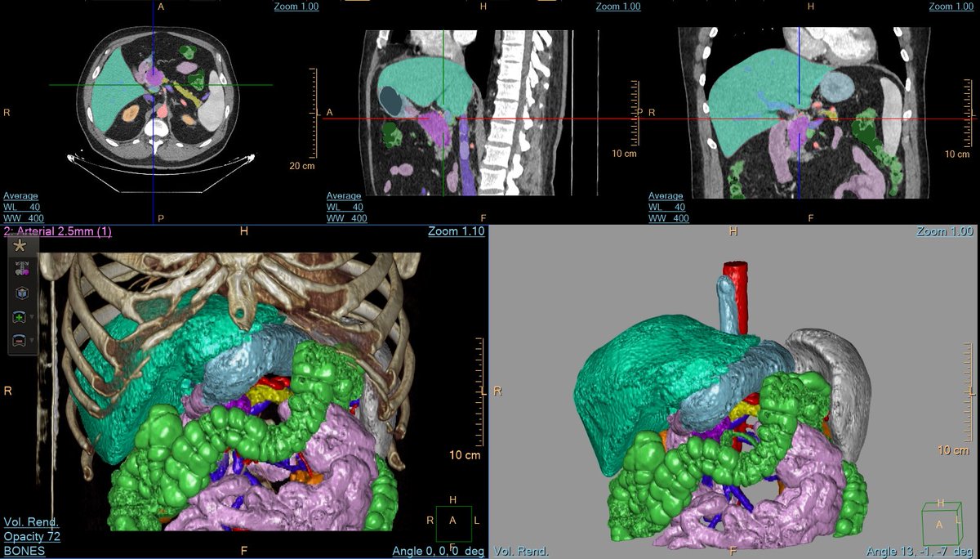Click 'WL 40' in the coronal view
980x559 pixels.
pos(668,208)
